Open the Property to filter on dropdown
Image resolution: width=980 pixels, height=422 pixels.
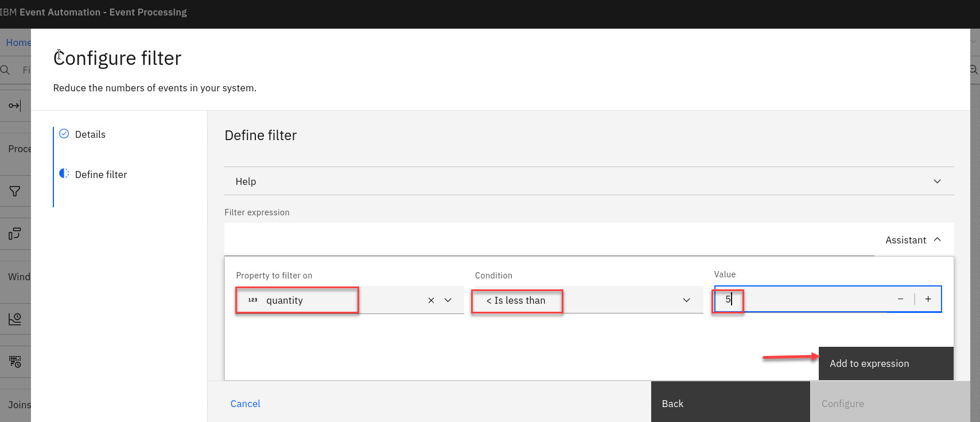point(448,300)
